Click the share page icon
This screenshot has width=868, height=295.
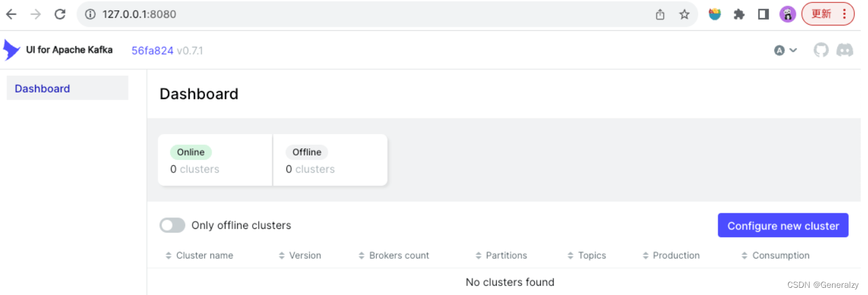click(x=660, y=14)
